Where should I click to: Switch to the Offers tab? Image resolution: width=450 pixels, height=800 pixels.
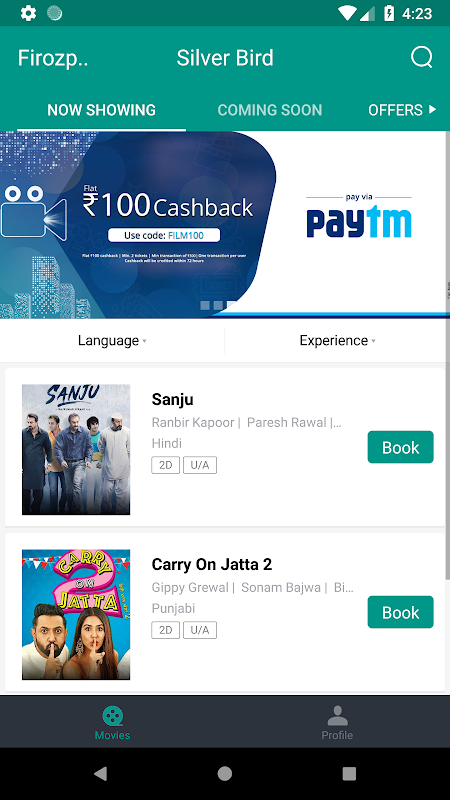(x=402, y=110)
